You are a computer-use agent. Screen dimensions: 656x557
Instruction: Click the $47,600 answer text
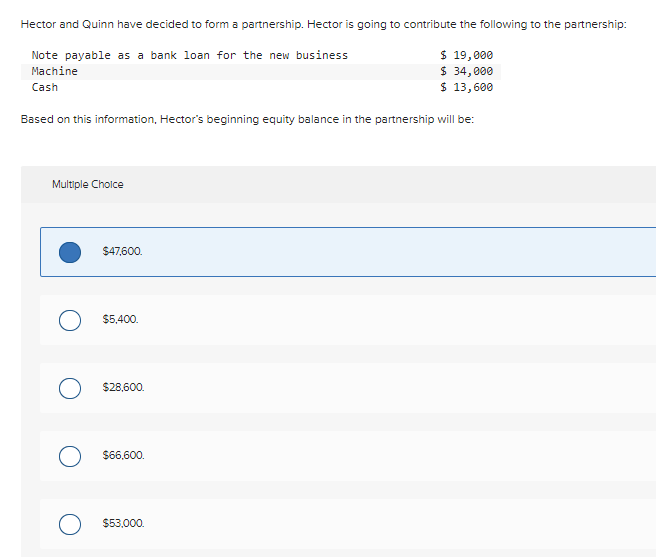(123, 252)
